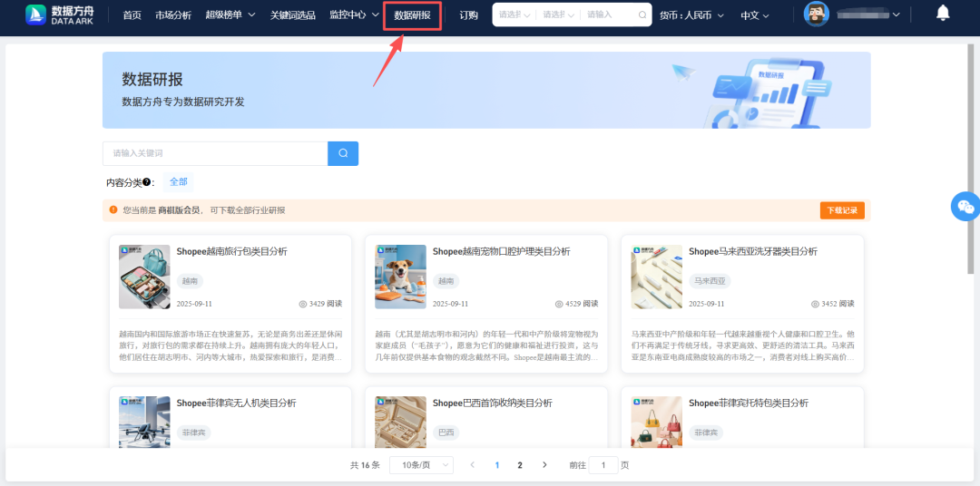Open the 中文 language dropdown

pos(755,15)
